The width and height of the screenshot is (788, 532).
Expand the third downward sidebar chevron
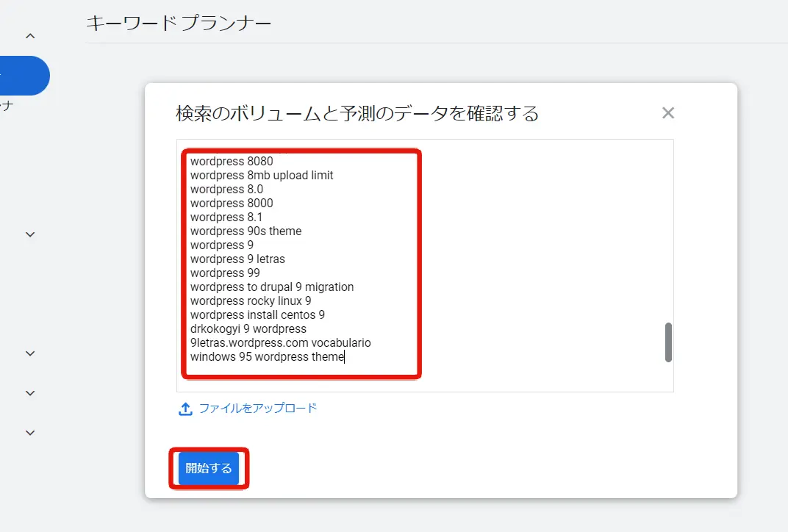29,392
